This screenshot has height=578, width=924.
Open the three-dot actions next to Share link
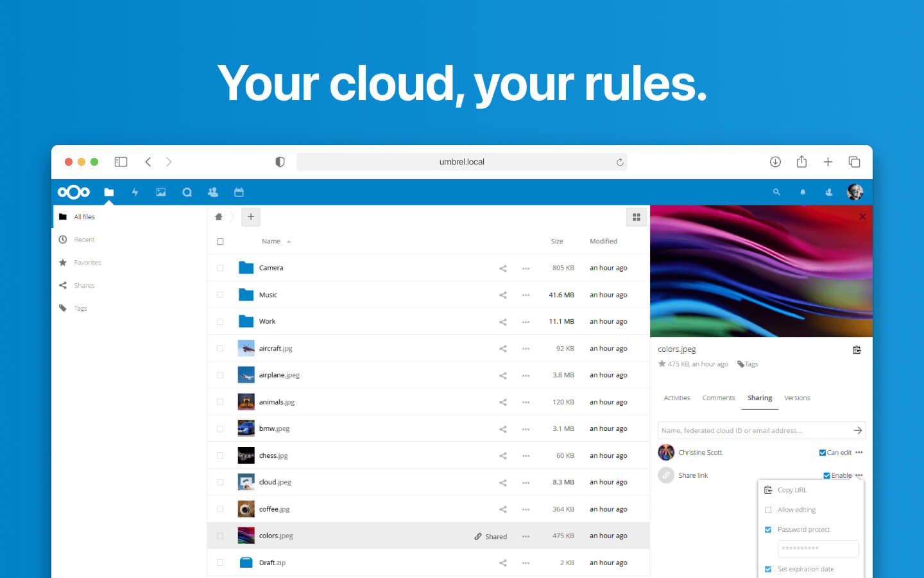click(859, 475)
